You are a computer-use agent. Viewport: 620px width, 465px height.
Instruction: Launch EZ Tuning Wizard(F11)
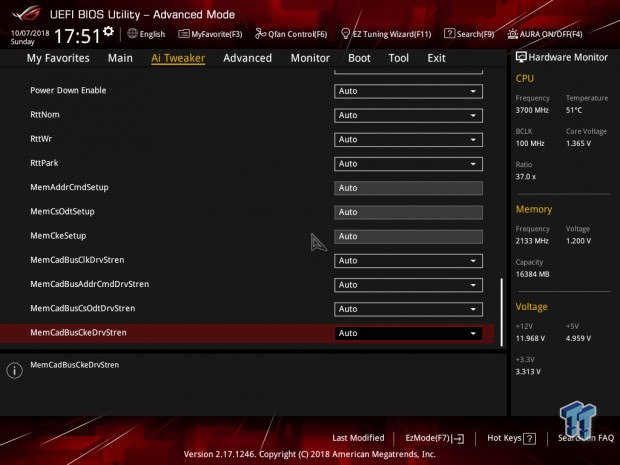pos(386,34)
